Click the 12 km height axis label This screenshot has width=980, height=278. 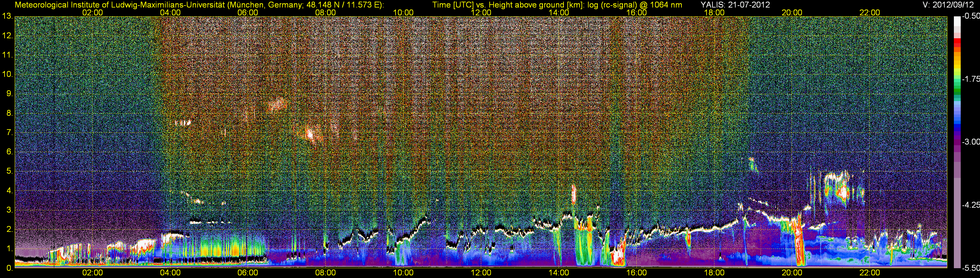7,36
